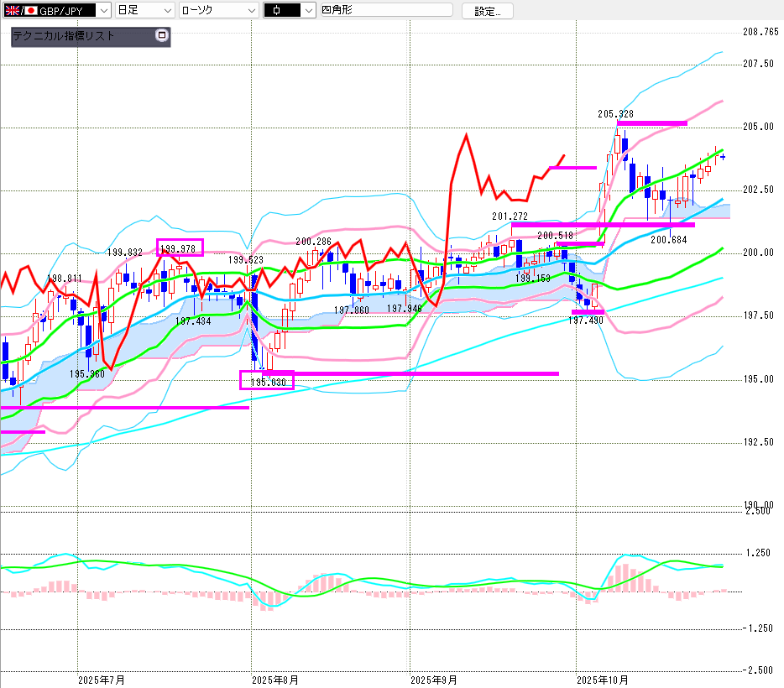Click the magenta line at the 205.328 high
The image size is (784, 688).
(x=651, y=123)
